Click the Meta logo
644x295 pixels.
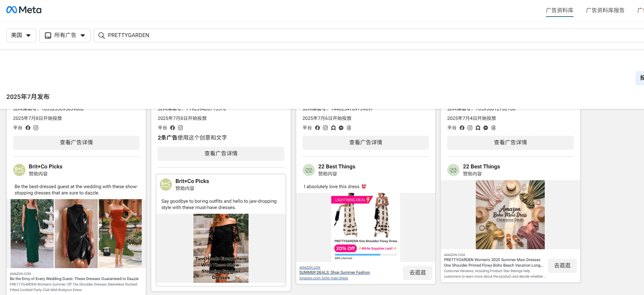pyautogui.click(x=24, y=10)
